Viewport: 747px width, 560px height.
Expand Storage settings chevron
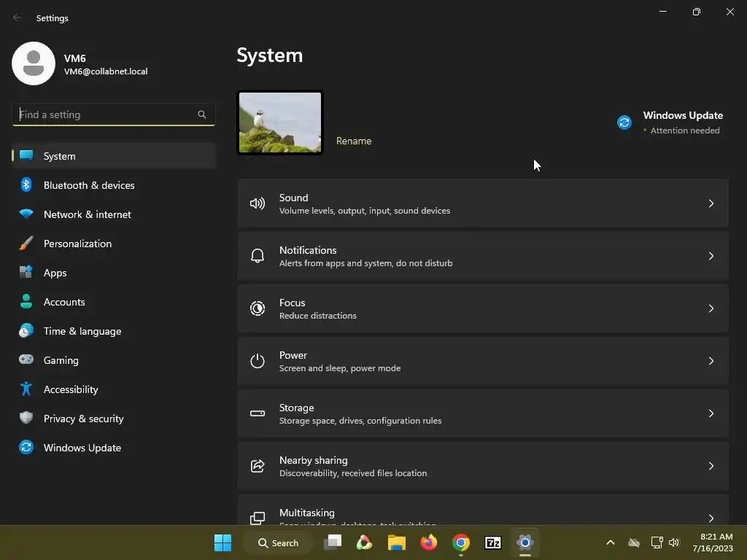pyautogui.click(x=711, y=413)
